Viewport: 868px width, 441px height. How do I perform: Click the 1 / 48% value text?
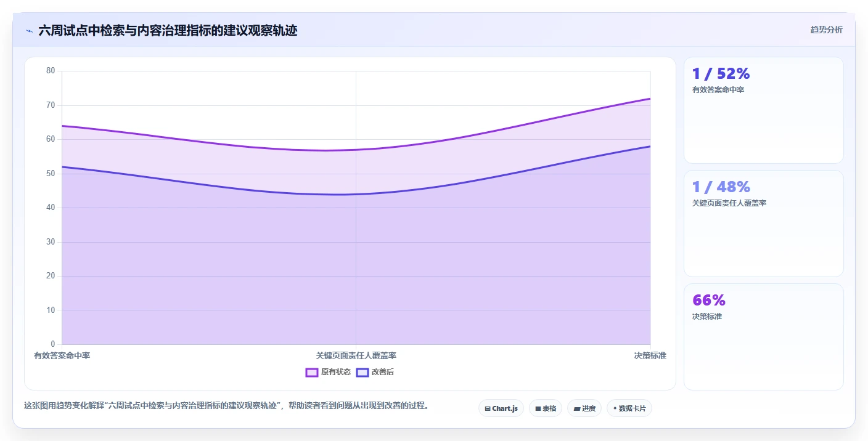pos(721,187)
